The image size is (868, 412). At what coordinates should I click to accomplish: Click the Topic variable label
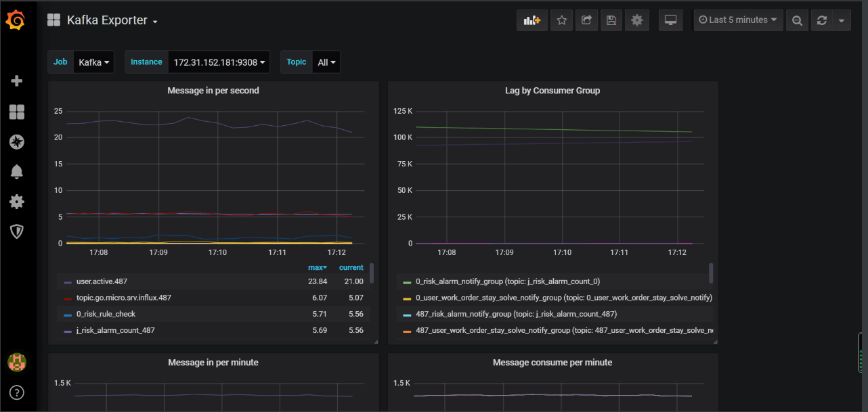coord(297,62)
